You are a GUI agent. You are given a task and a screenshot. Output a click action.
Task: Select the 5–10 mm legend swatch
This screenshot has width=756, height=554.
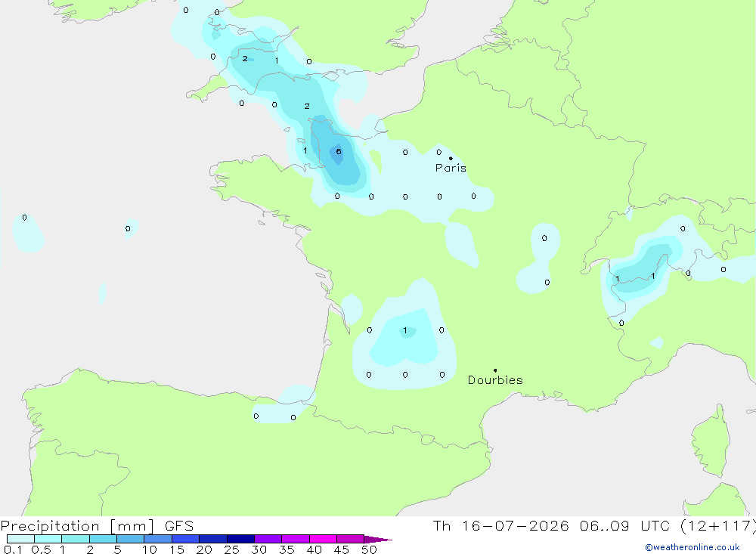[x=130, y=539]
